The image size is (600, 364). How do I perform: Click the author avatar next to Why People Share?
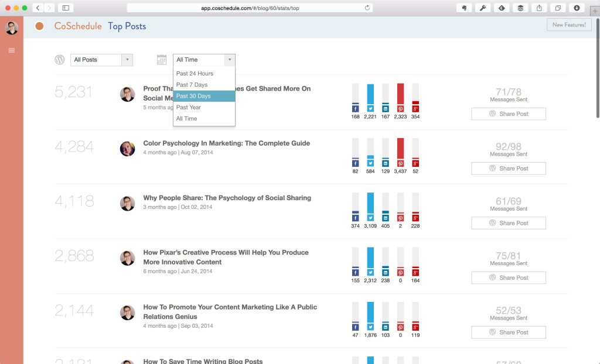pyautogui.click(x=127, y=202)
